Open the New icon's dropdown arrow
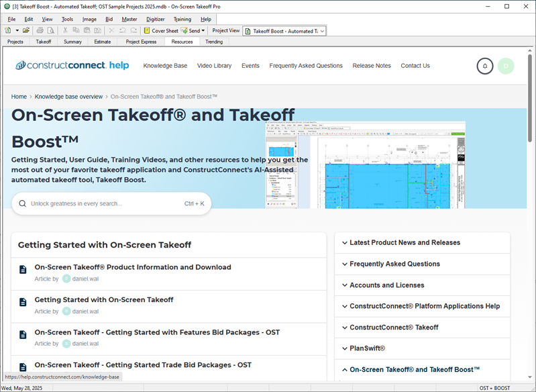 click(x=17, y=30)
